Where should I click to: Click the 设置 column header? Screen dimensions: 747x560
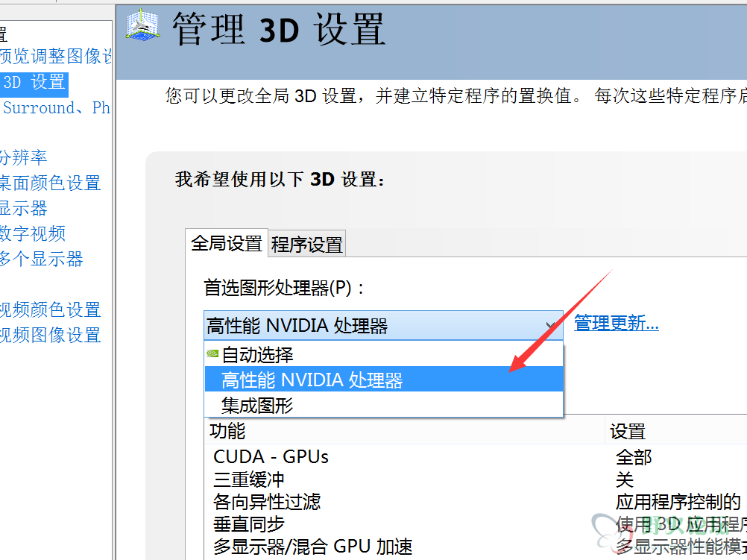[x=676, y=431]
